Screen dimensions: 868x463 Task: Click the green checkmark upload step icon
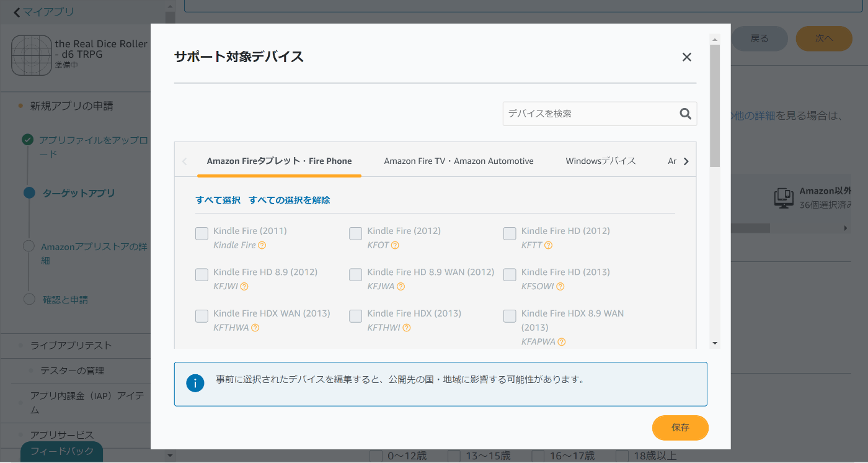[28, 140]
